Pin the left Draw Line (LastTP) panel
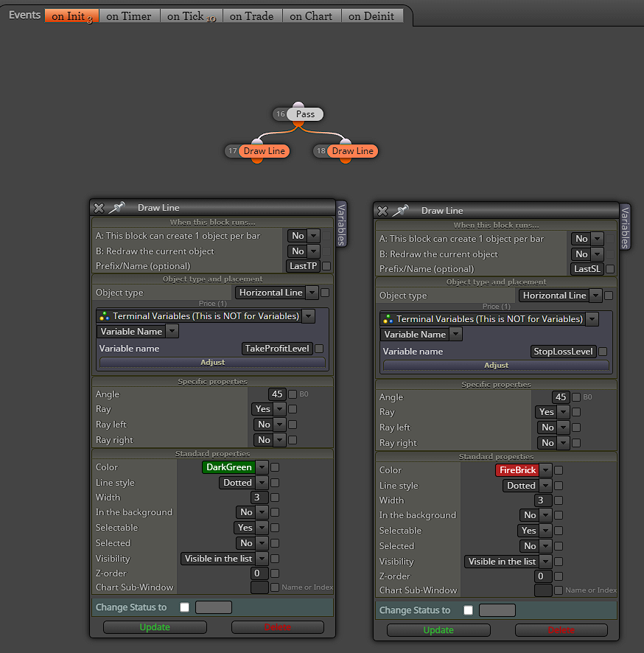The image size is (644, 653). coord(116,207)
